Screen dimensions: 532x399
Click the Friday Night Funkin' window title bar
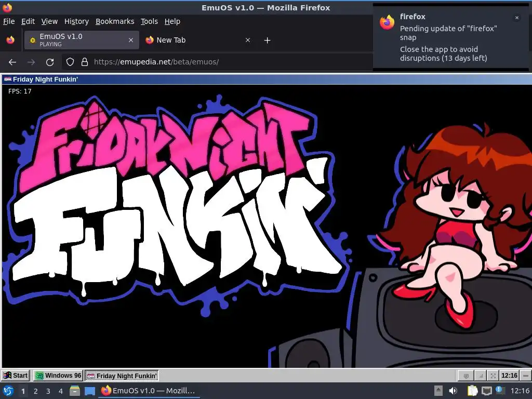point(267,79)
